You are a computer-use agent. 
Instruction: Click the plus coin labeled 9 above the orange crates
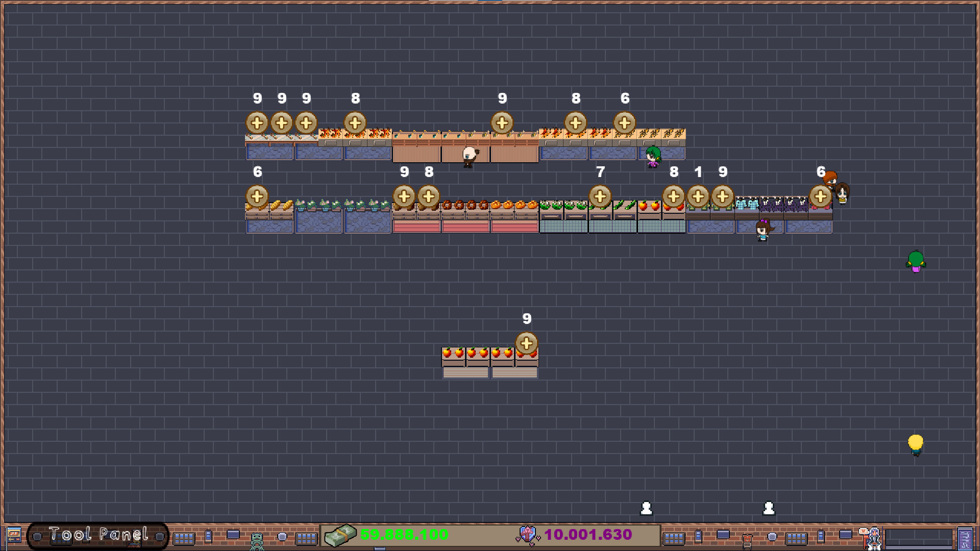point(526,343)
